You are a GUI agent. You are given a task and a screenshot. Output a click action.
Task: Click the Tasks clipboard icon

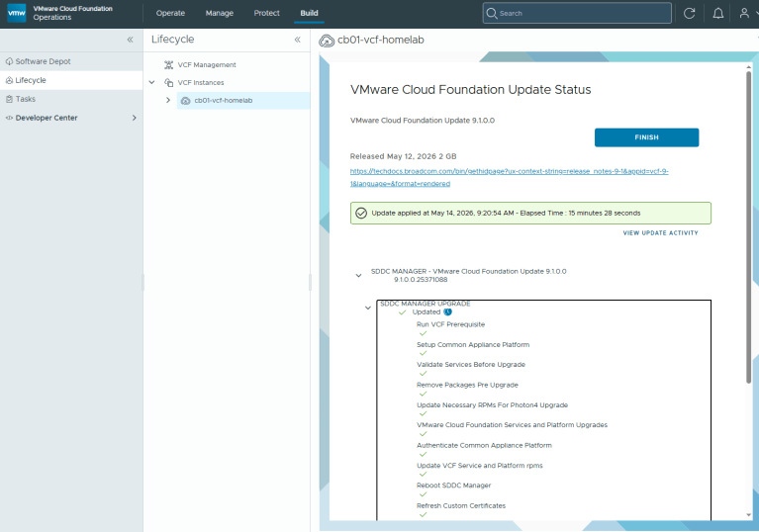click(x=9, y=99)
